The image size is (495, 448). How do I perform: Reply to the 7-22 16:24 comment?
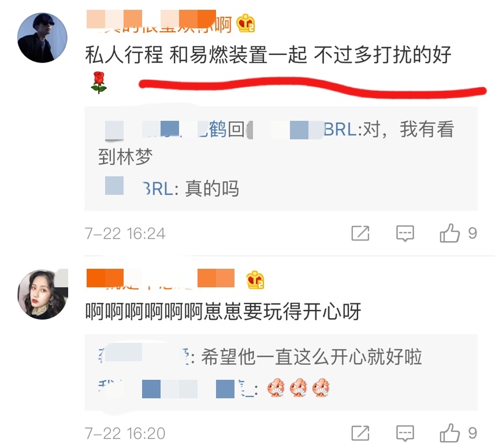tap(405, 234)
